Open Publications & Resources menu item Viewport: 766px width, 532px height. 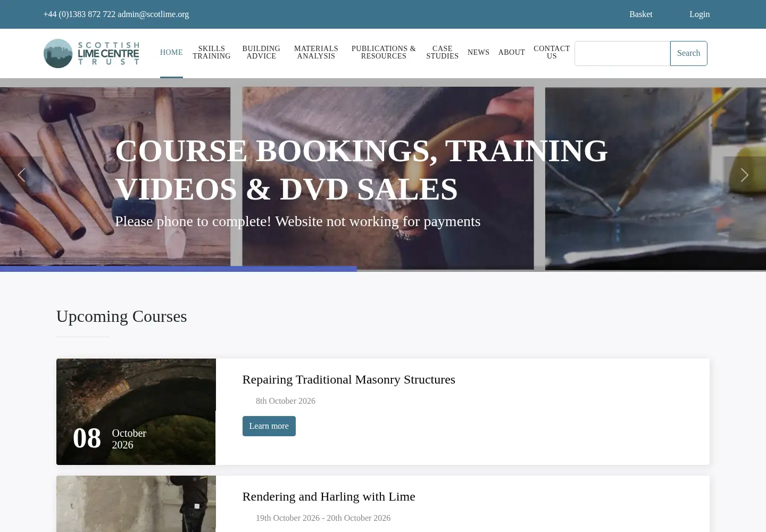[x=384, y=52]
